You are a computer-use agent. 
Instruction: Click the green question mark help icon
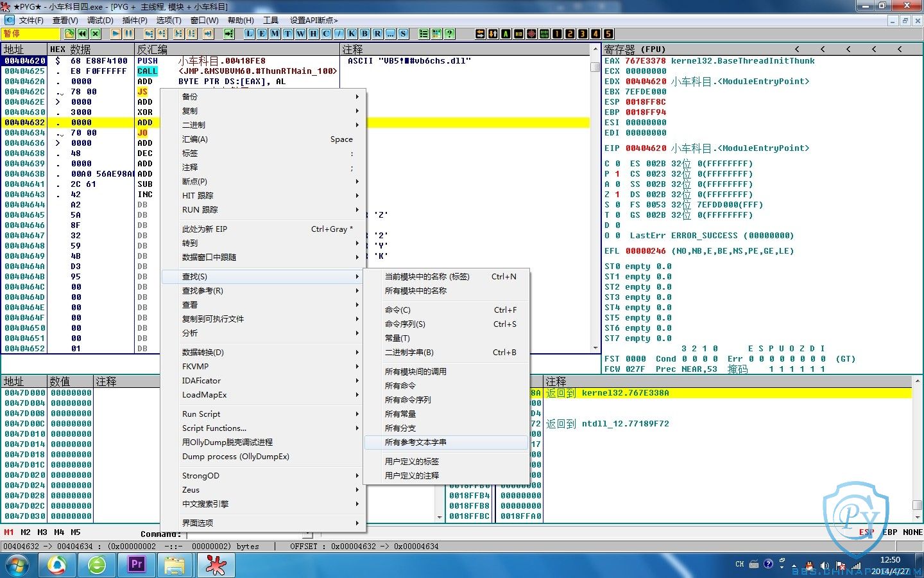pos(449,33)
